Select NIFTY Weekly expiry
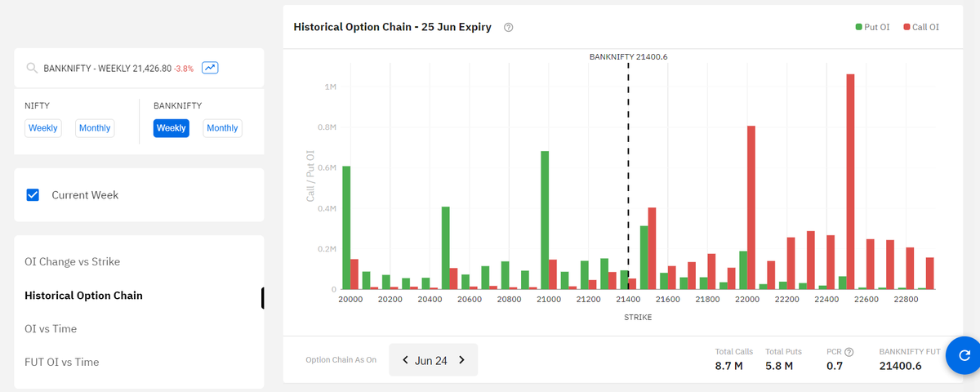 tap(42, 128)
